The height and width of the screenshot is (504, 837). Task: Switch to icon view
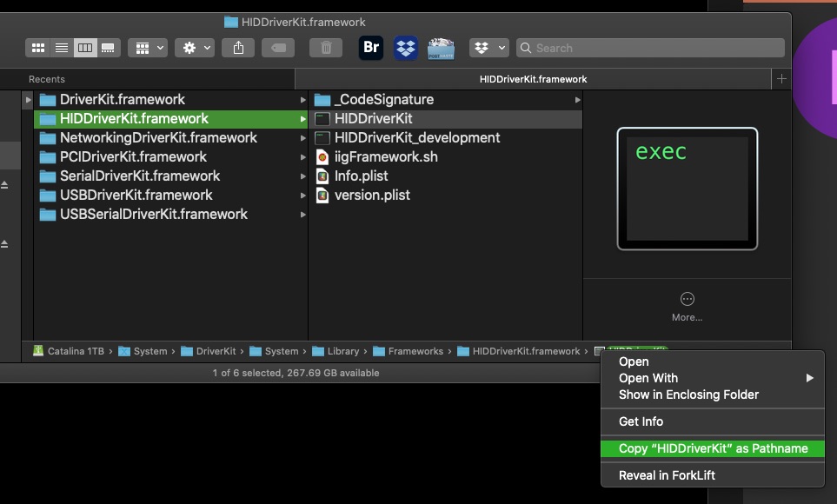point(38,48)
